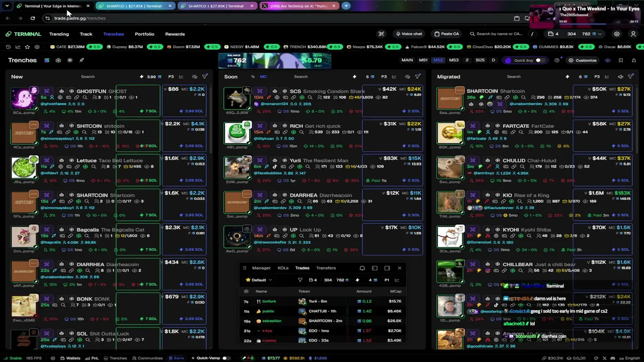Dock Trades panel to the left layout
Screen dimensions: 644x362
375,268
